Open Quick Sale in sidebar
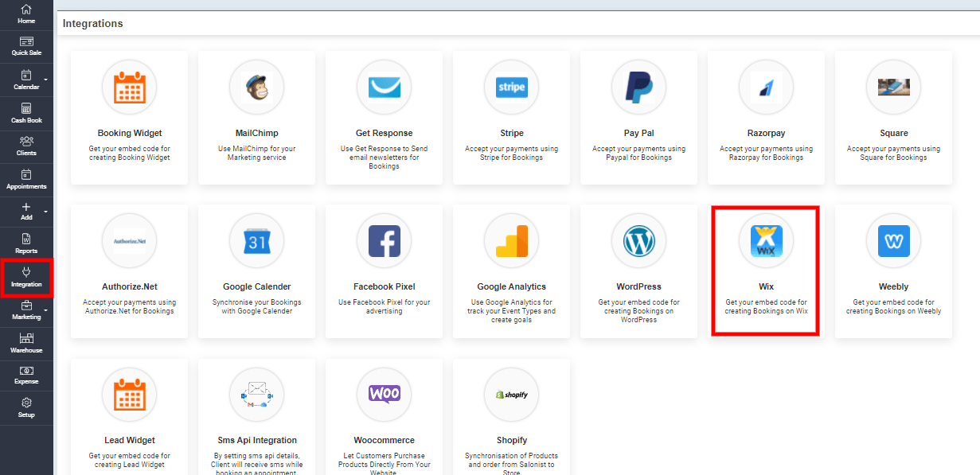 26,47
